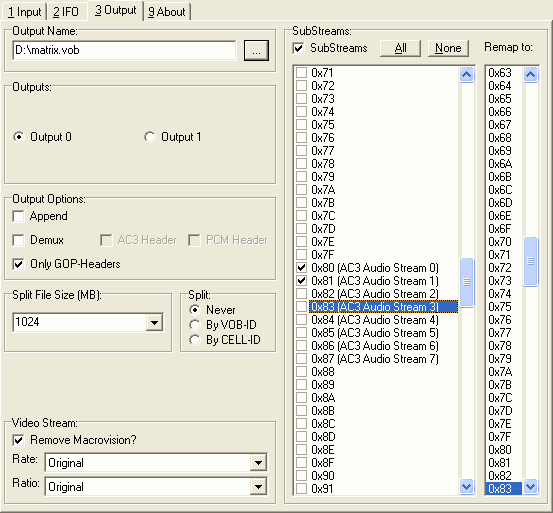
Task: Open the Ratio dropdown arrow
Action: click(258, 487)
